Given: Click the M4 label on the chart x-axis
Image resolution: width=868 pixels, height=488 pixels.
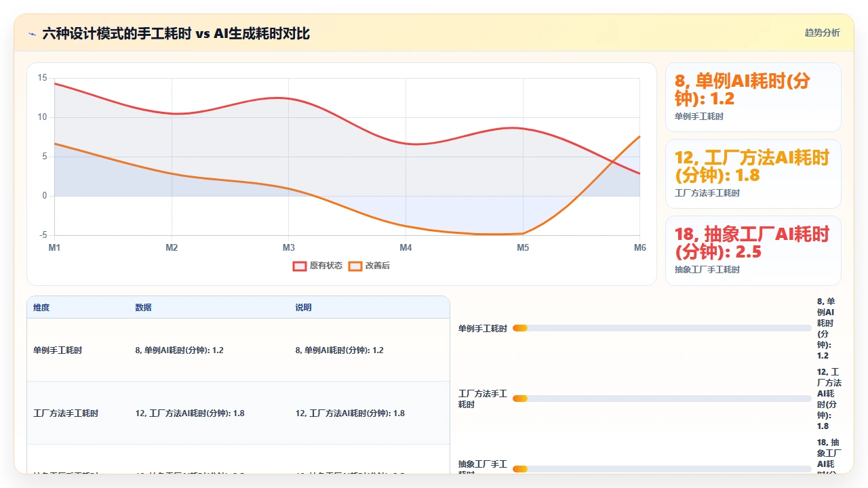Looking at the screenshot, I should coord(406,248).
